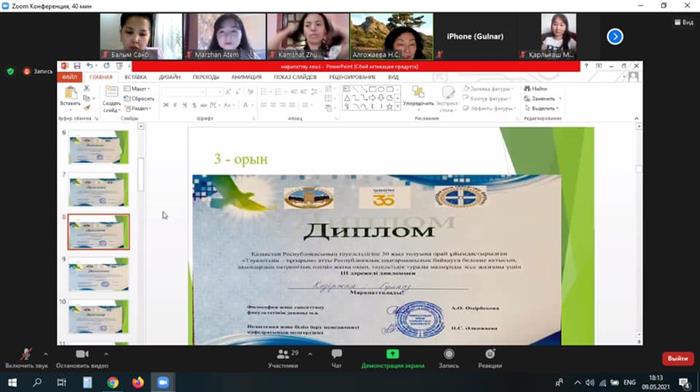Toggle italic formatting

[x=175, y=105]
